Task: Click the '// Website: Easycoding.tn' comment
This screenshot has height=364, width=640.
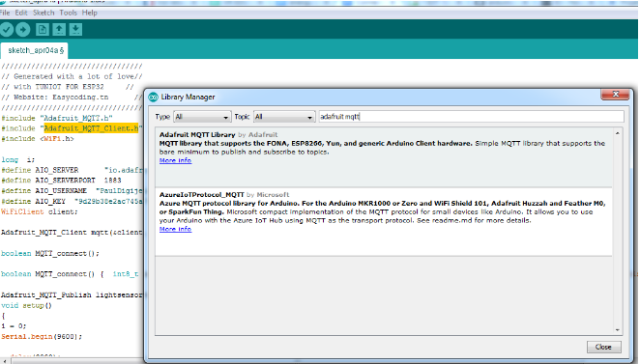Action: coord(55,98)
